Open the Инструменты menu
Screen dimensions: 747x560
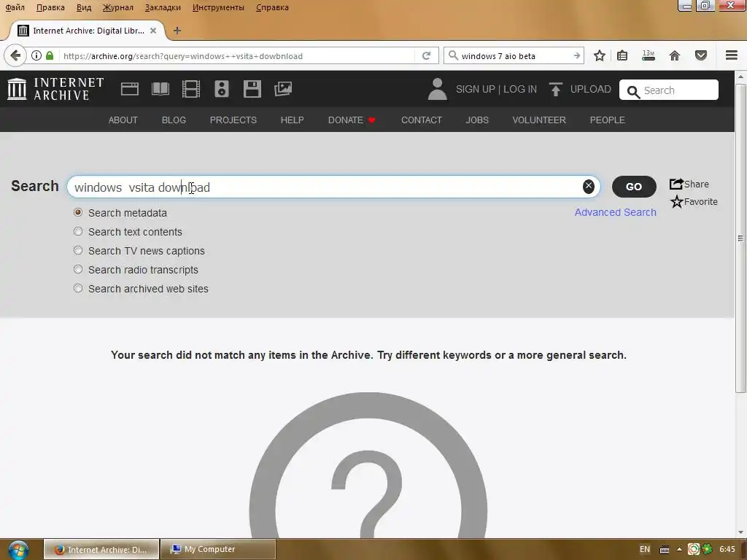[x=218, y=7]
